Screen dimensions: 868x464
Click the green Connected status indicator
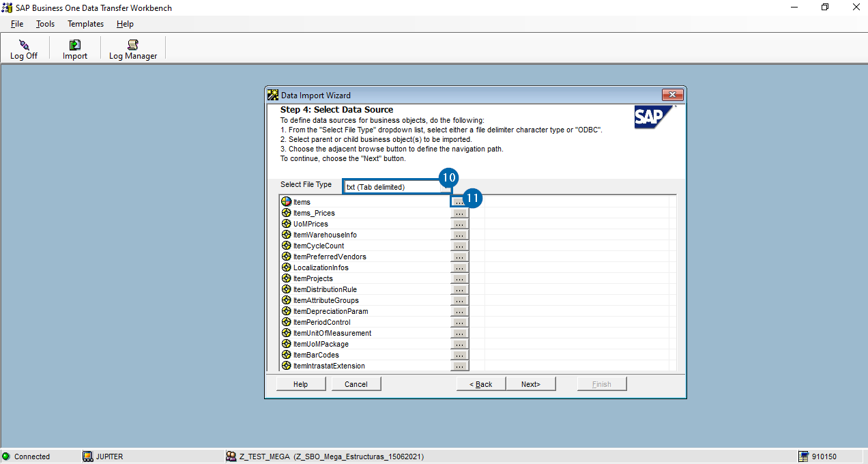[6, 456]
